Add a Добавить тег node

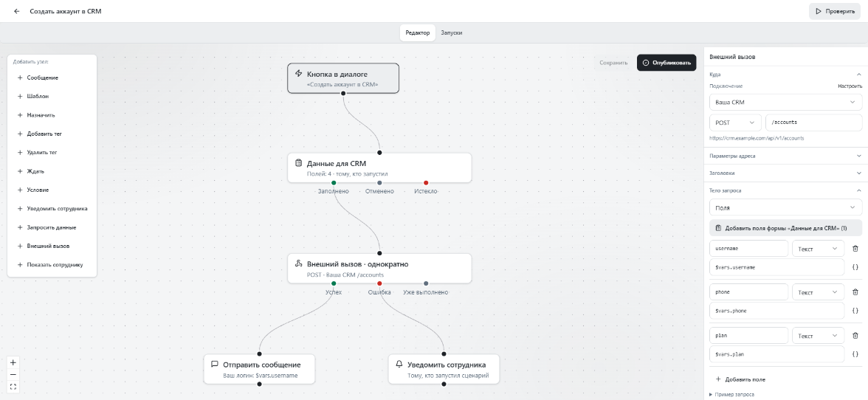(52, 134)
